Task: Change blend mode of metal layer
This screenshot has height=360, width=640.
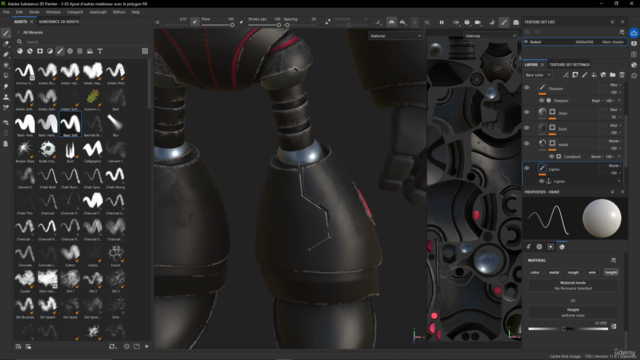Action: pyautogui.click(x=614, y=141)
